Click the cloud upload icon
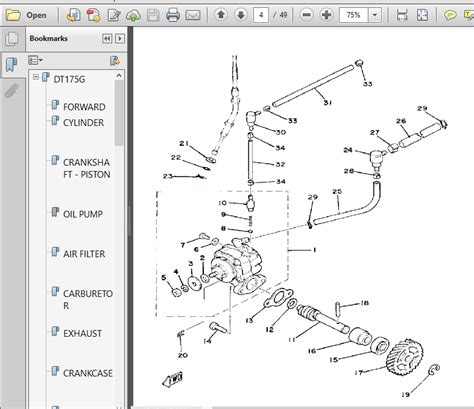The height and width of the screenshot is (409, 474). point(133,15)
